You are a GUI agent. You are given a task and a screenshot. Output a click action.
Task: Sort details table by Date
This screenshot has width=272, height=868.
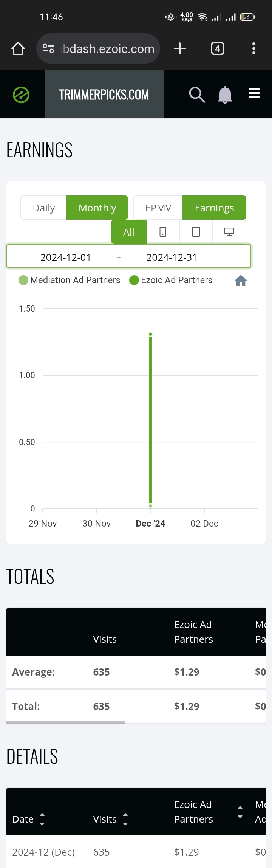28,819
